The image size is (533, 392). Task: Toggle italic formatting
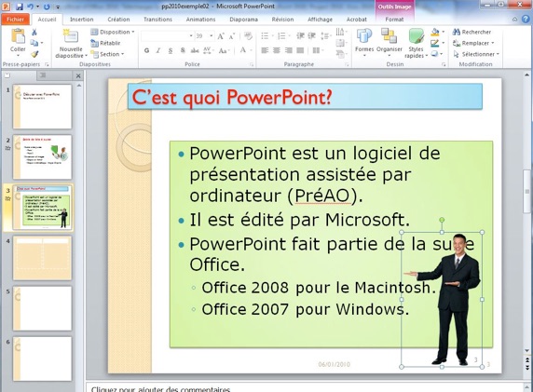point(158,50)
